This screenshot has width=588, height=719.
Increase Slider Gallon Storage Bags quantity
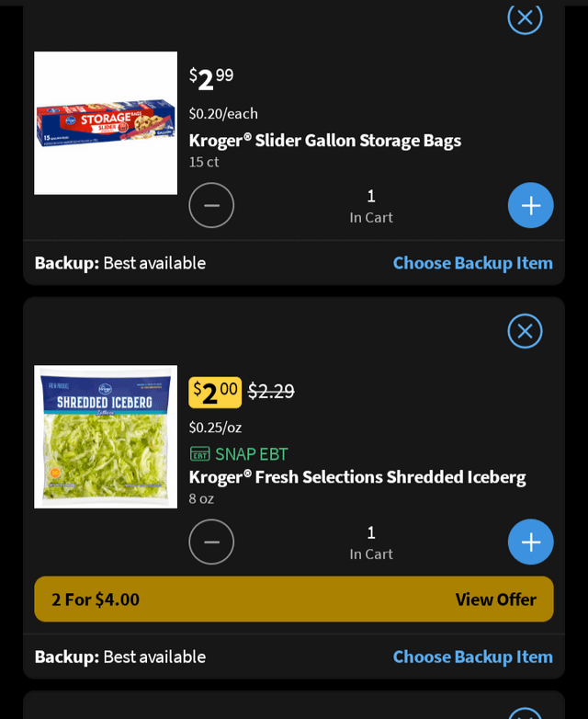531,205
